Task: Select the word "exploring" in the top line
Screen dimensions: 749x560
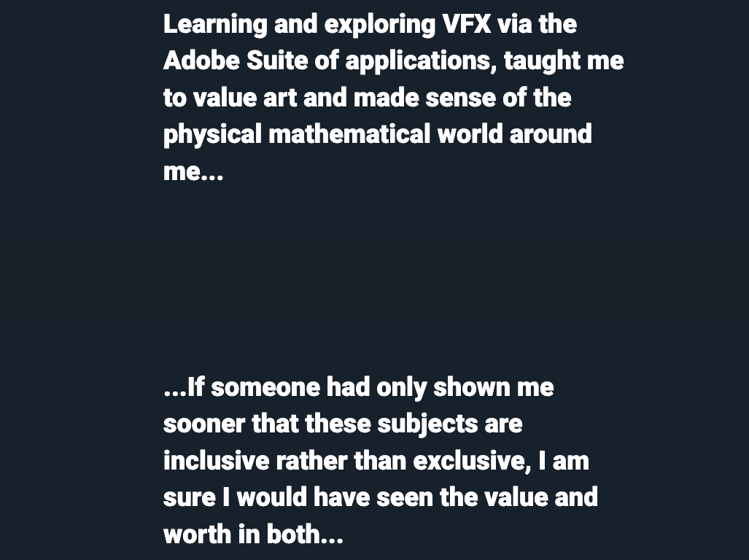Action: point(380,25)
